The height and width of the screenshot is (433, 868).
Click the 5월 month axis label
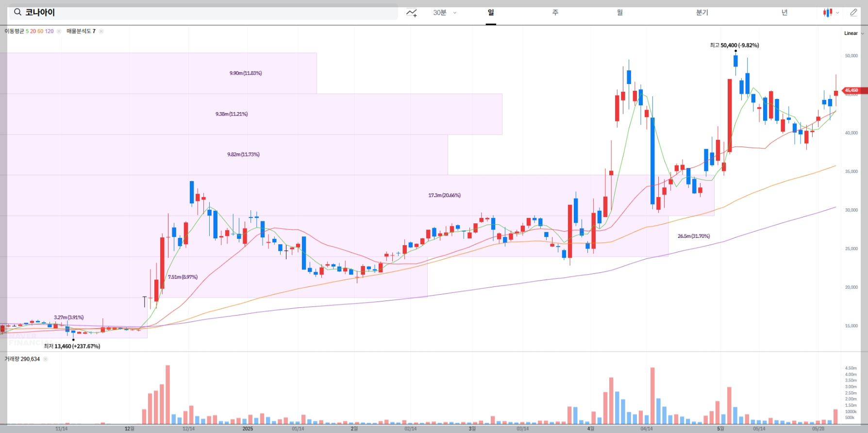coord(721,429)
